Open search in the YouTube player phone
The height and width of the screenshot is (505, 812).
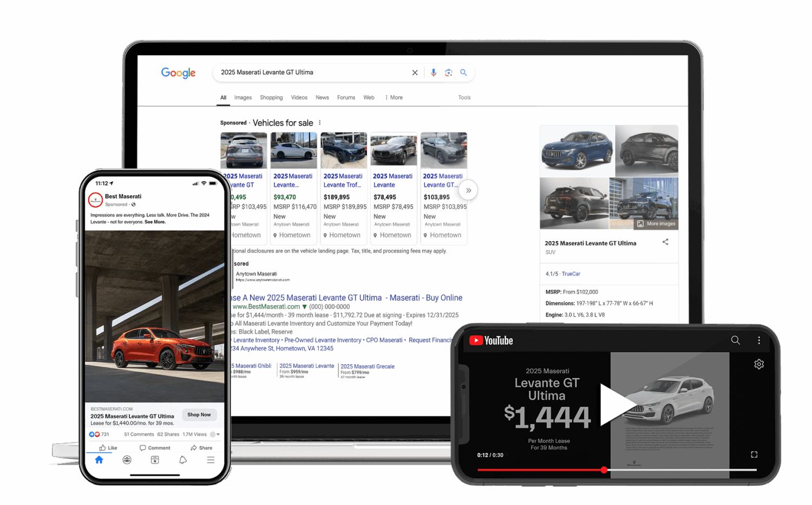[x=735, y=340]
